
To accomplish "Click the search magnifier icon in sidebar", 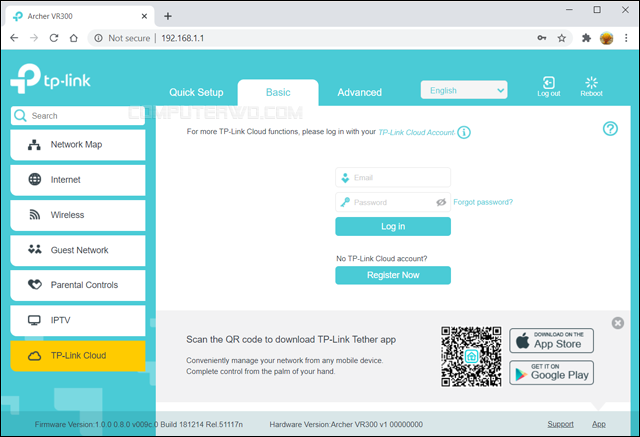I will (20, 116).
